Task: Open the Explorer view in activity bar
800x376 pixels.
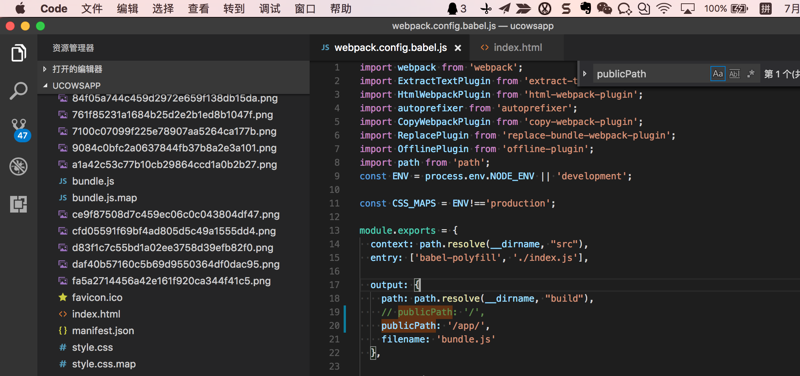Action: 18,53
